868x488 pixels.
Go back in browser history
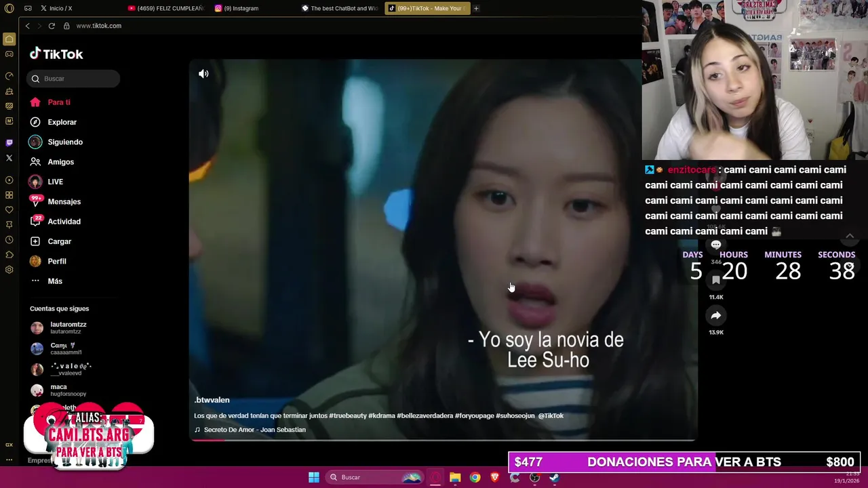coord(27,26)
